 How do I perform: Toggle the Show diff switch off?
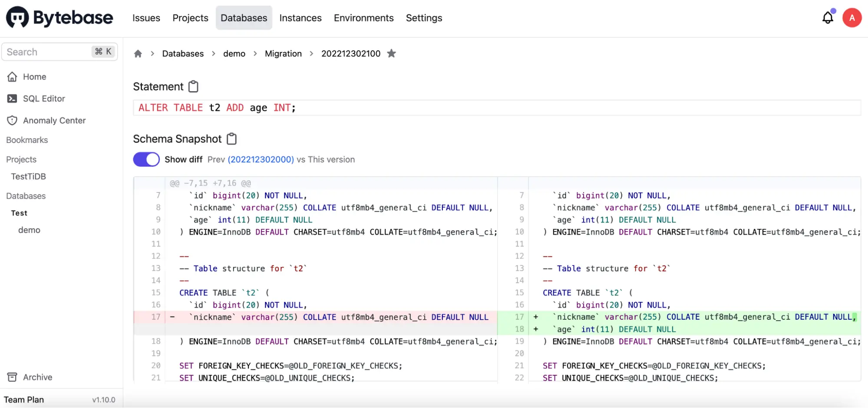[146, 159]
